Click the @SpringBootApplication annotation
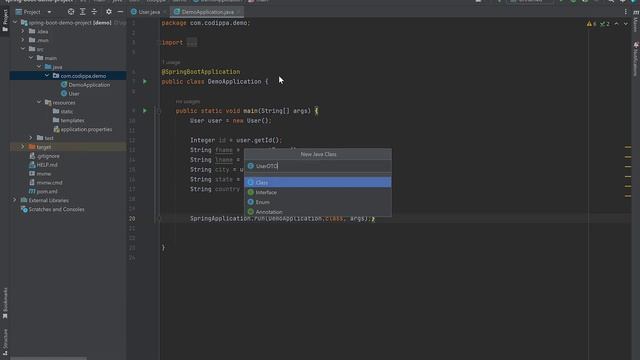The height and width of the screenshot is (360, 640). tap(201, 72)
